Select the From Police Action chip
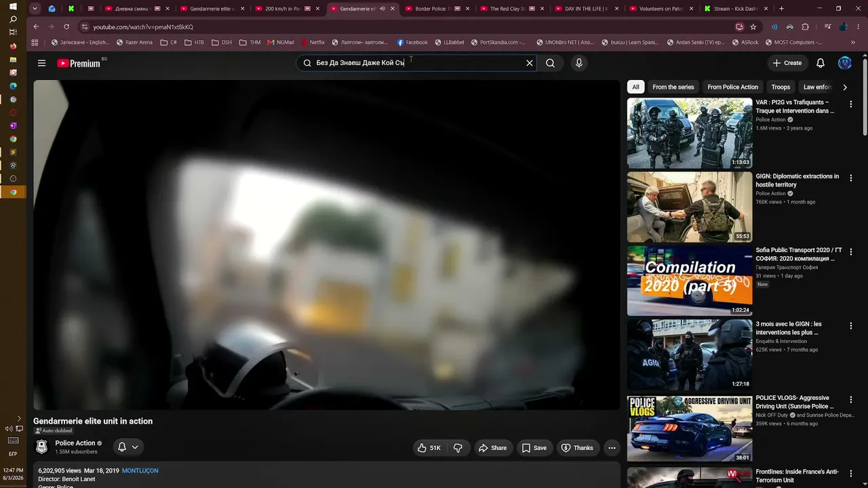868x488 pixels. 732,87
